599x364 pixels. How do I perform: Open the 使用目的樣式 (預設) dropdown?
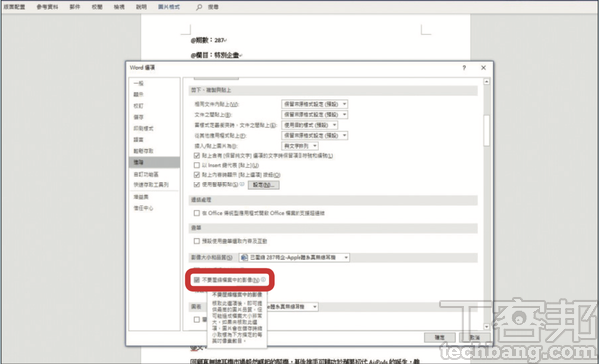tap(309, 125)
